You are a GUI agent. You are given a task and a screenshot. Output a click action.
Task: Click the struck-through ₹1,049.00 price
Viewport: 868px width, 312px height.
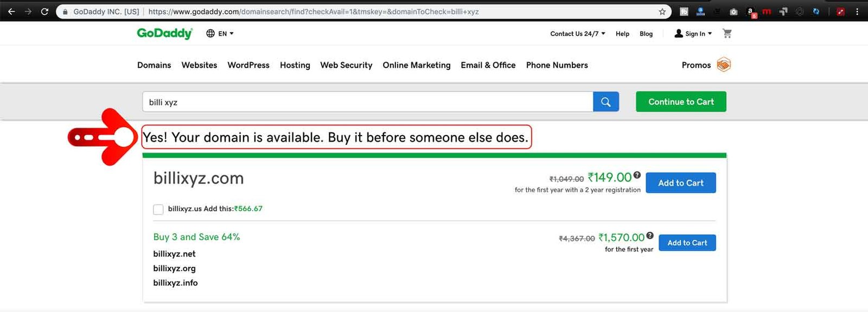pyautogui.click(x=566, y=179)
